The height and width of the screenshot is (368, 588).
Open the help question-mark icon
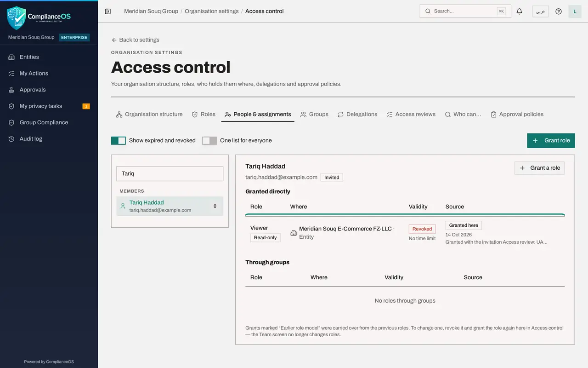[559, 11]
